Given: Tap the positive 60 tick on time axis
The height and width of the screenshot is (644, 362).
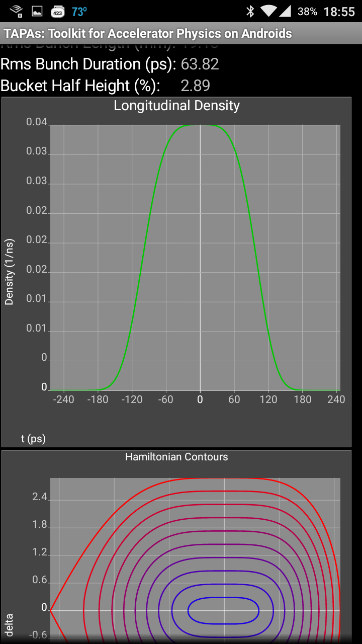Looking at the screenshot, I should [x=234, y=399].
